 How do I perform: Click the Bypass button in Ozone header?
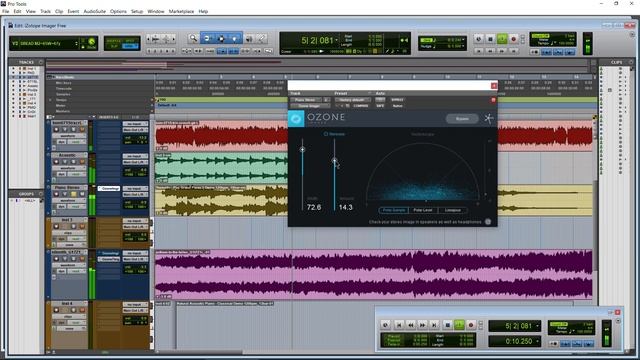click(x=462, y=119)
